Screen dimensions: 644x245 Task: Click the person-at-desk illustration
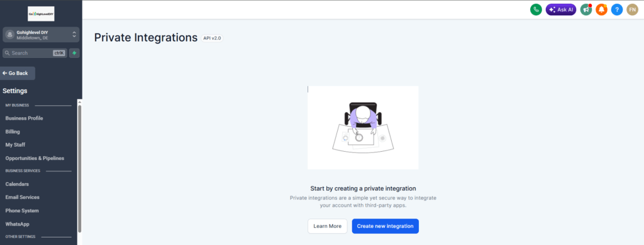pos(363,127)
